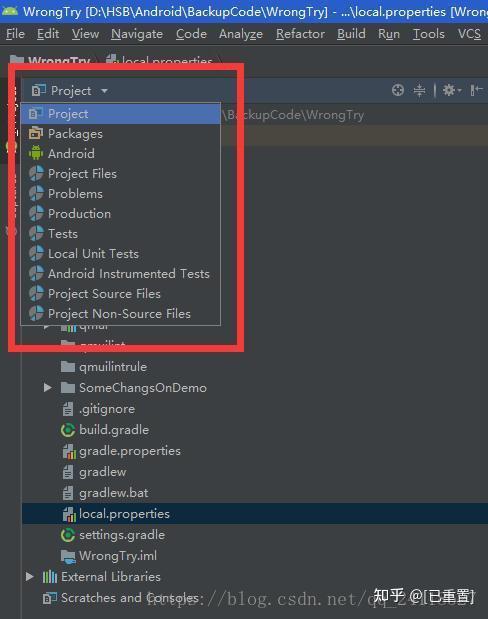Click the Local Unit Tests pie icon

coord(36,253)
